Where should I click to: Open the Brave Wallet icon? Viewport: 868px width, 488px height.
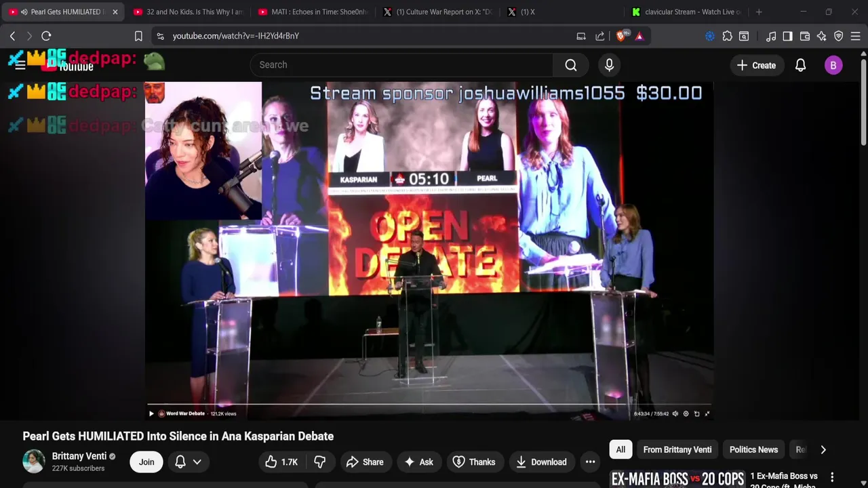coord(805,36)
